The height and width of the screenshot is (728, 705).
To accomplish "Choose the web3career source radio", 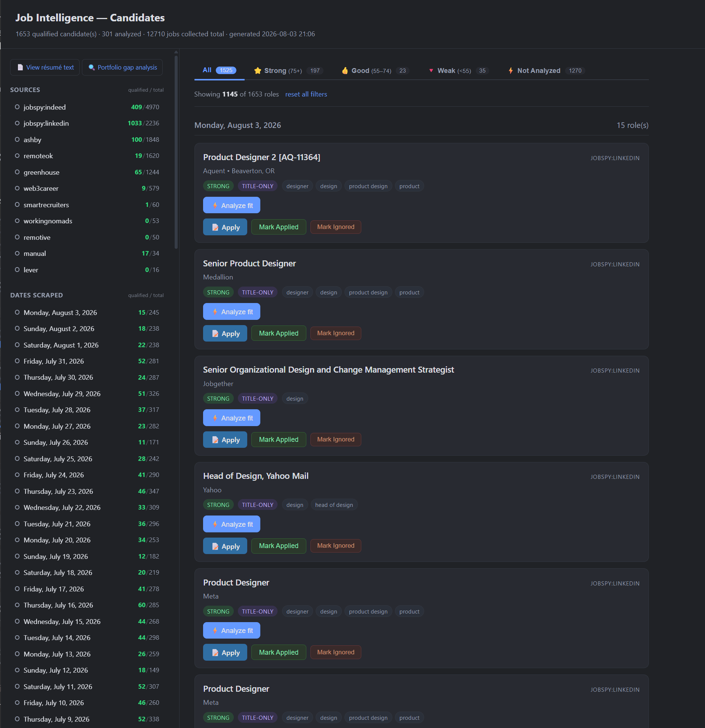I will click(17, 188).
